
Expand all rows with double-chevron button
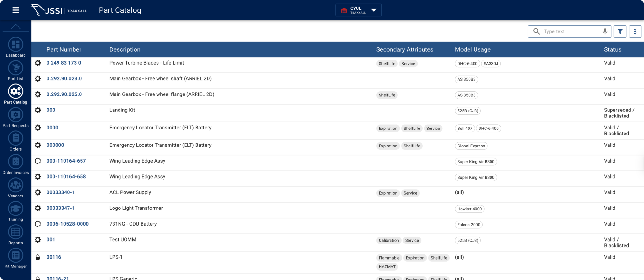point(635,31)
